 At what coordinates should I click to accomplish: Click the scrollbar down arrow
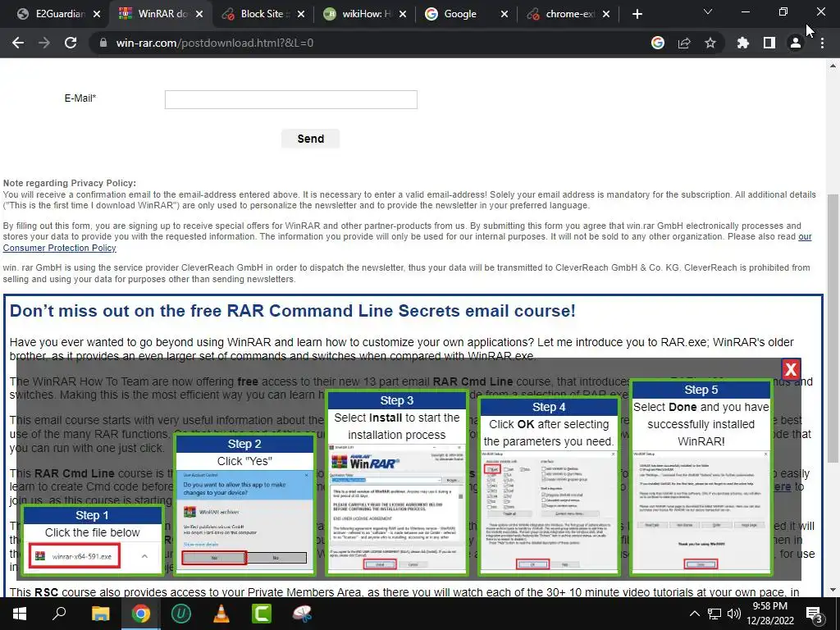(x=833, y=591)
